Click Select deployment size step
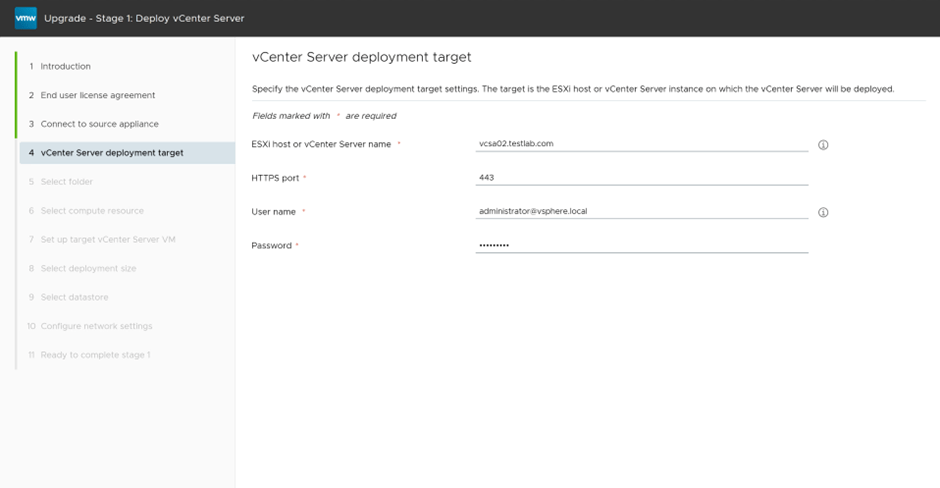The image size is (940, 488). (x=88, y=268)
